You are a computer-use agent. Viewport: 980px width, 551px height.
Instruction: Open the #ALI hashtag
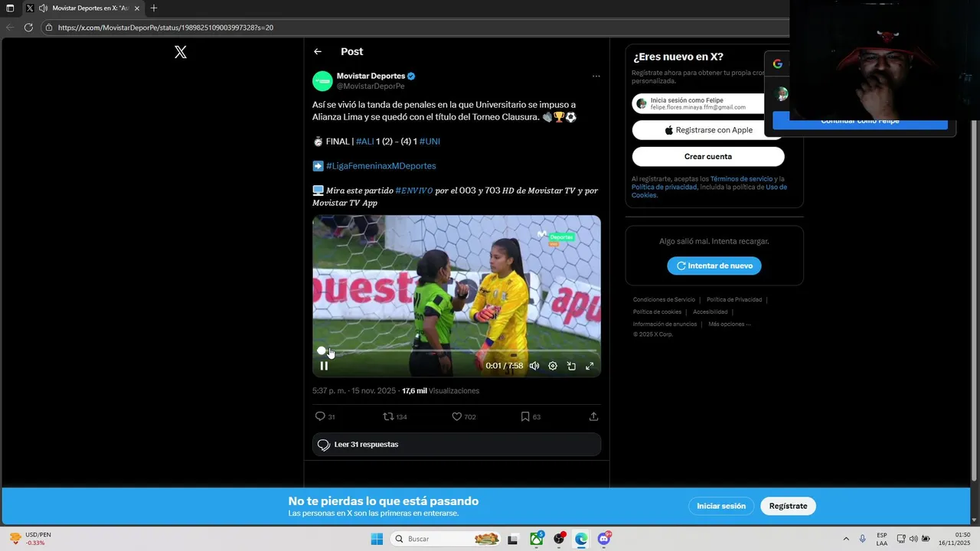364,142
